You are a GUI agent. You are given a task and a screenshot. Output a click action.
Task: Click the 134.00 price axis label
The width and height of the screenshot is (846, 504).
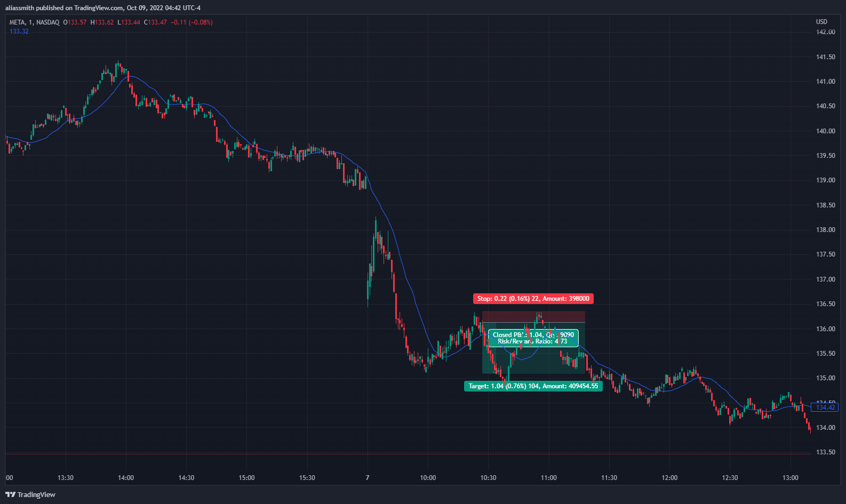click(826, 428)
